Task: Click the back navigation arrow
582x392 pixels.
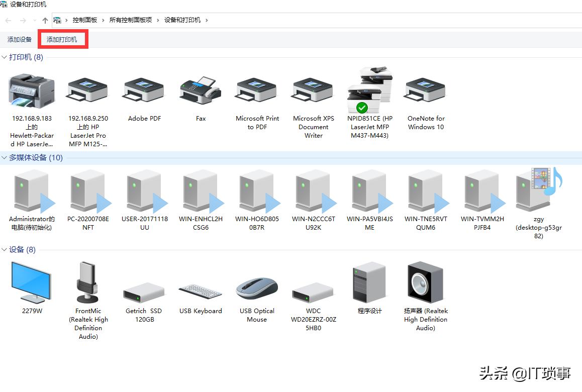Action: click(8, 20)
